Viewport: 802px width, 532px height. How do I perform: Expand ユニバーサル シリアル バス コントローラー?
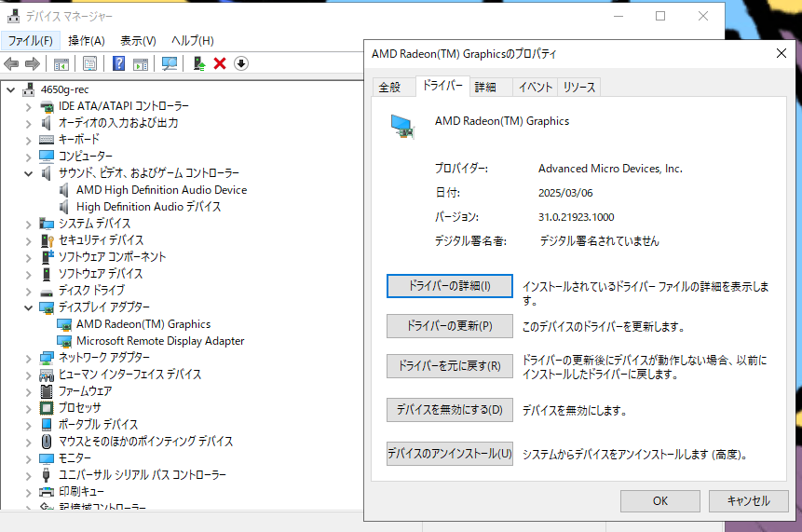29,476
